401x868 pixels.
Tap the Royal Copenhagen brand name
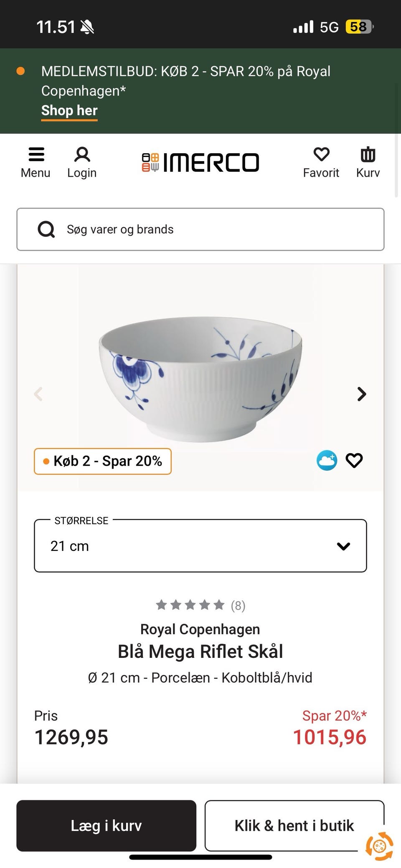[x=200, y=629]
